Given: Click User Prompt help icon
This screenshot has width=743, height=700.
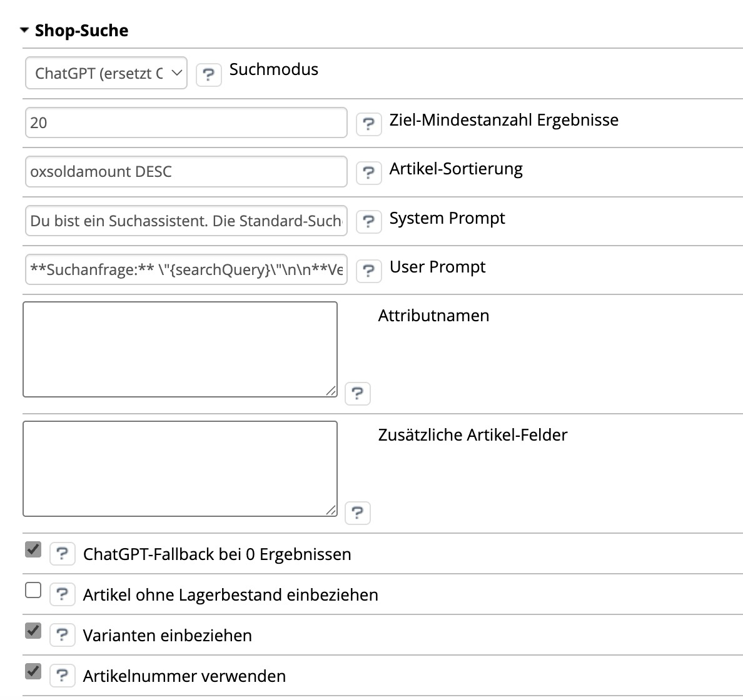Looking at the screenshot, I should coord(369,271).
